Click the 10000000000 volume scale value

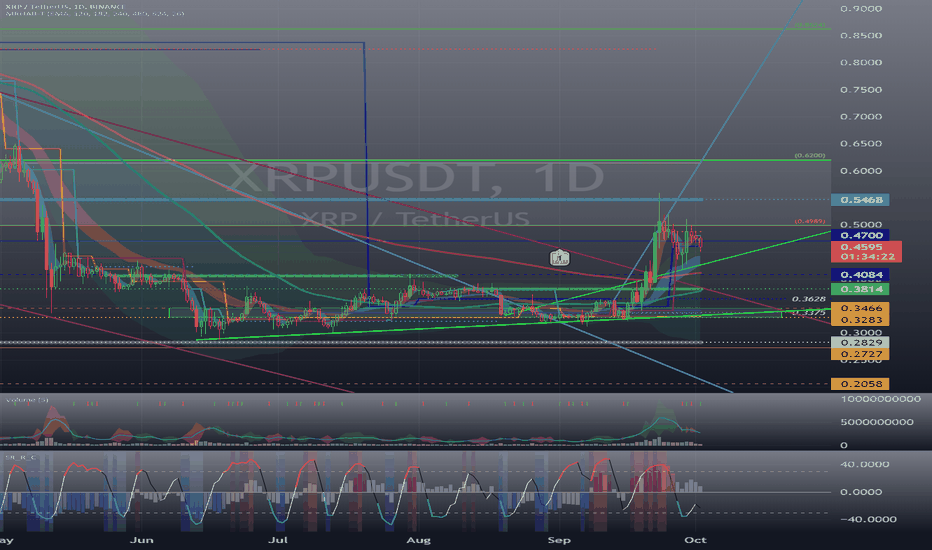881,399
